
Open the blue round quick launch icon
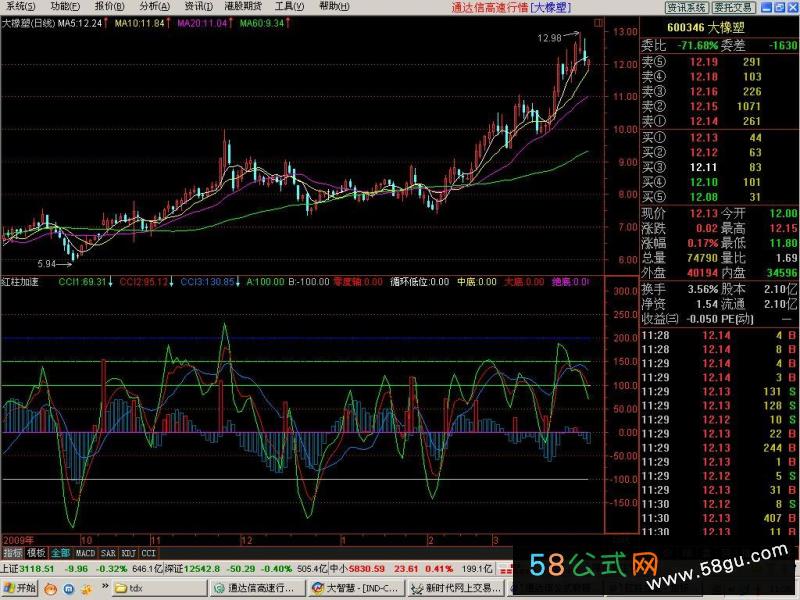click(x=69, y=589)
